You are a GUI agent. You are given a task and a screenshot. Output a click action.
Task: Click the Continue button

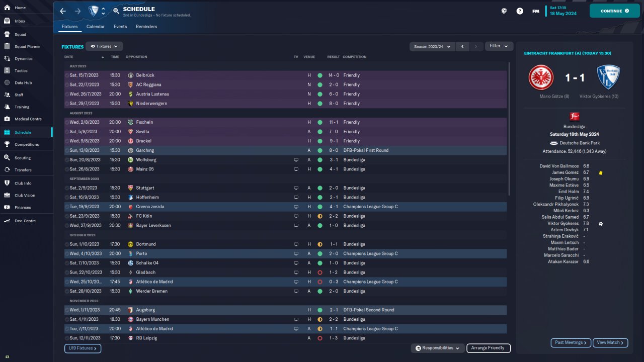(x=615, y=11)
